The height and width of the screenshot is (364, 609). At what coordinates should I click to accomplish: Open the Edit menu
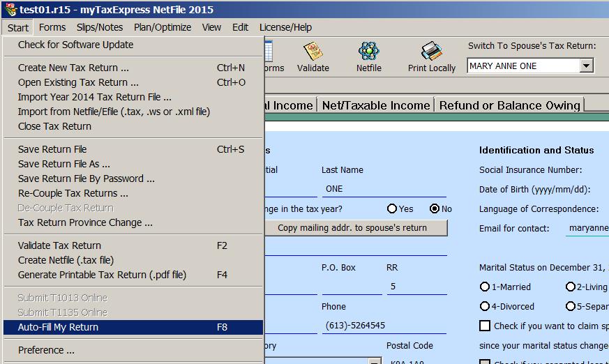click(x=240, y=28)
